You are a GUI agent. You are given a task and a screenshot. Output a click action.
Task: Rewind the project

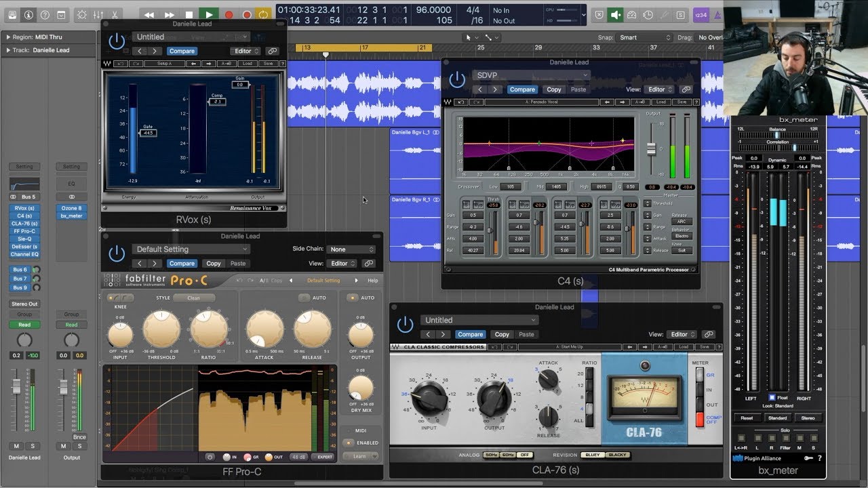149,14
